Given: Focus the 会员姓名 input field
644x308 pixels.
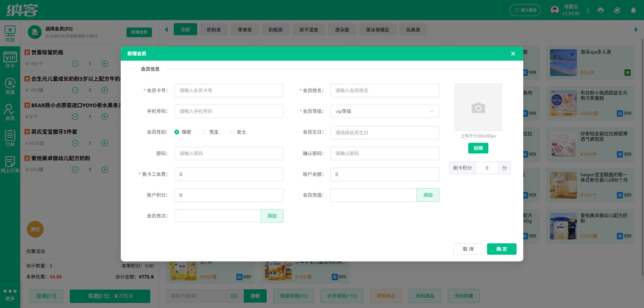Looking at the screenshot, I should coord(385,90).
